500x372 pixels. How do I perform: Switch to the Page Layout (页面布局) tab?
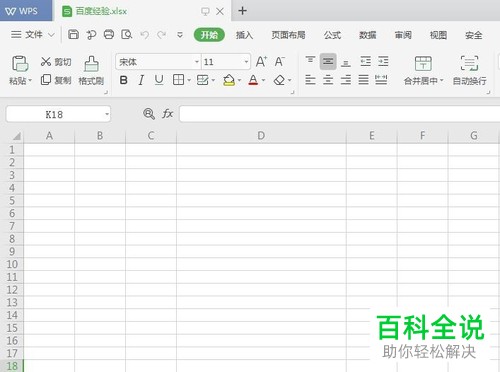pyautogui.click(x=288, y=35)
